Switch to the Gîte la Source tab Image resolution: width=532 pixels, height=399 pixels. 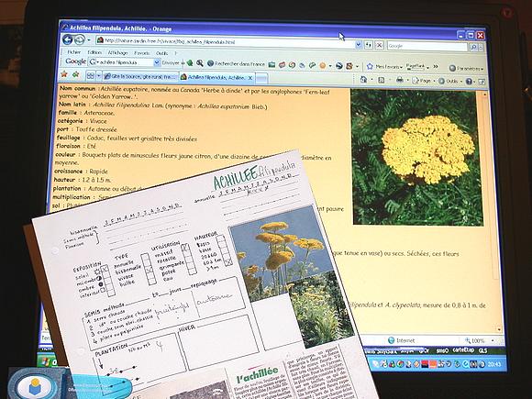140,76
